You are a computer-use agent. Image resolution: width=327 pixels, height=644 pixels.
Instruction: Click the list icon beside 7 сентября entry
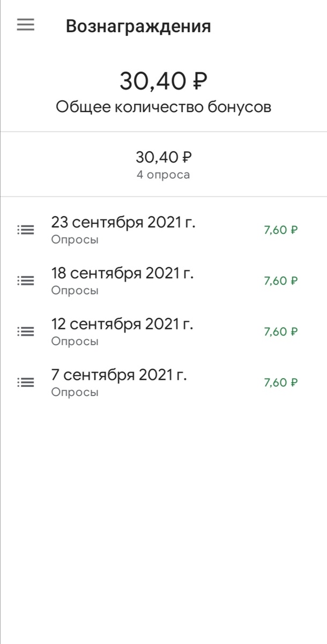tap(25, 380)
